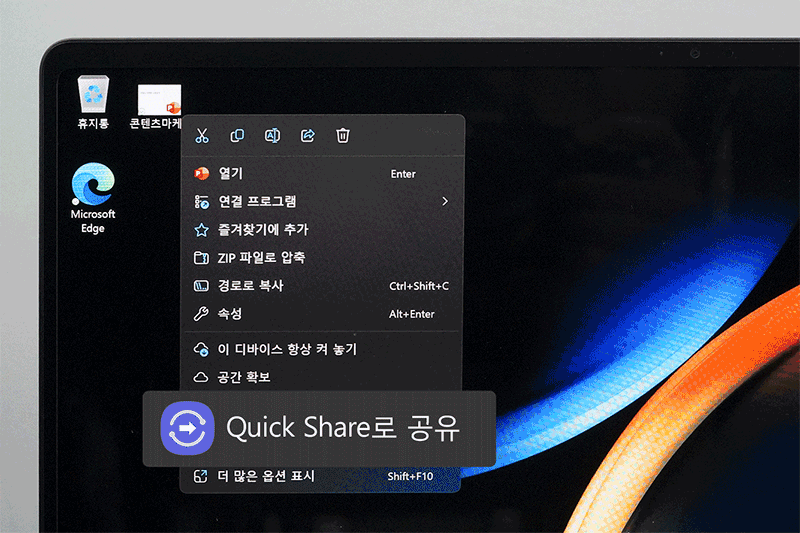The width and height of the screenshot is (800, 533).
Task: Click the wrench icon beside 속성
Action: click(201, 314)
